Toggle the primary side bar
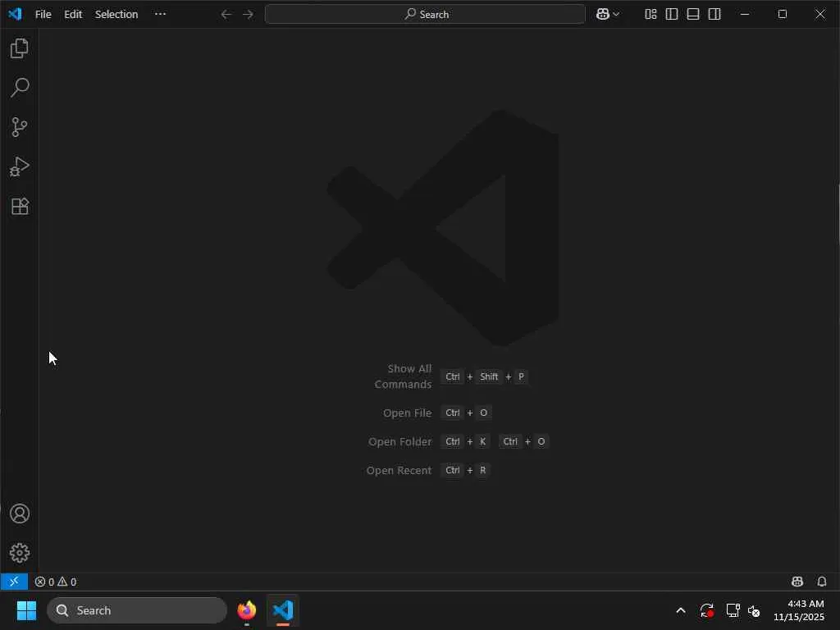The width and height of the screenshot is (840, 630). (x=672, y=15)
